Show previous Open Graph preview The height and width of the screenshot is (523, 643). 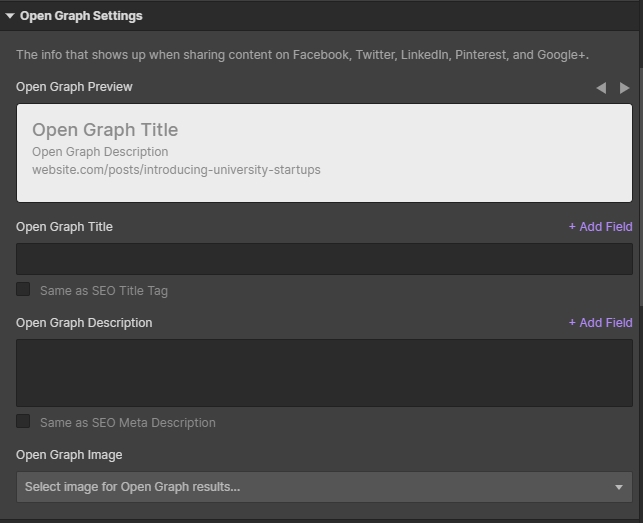(601, 88)
